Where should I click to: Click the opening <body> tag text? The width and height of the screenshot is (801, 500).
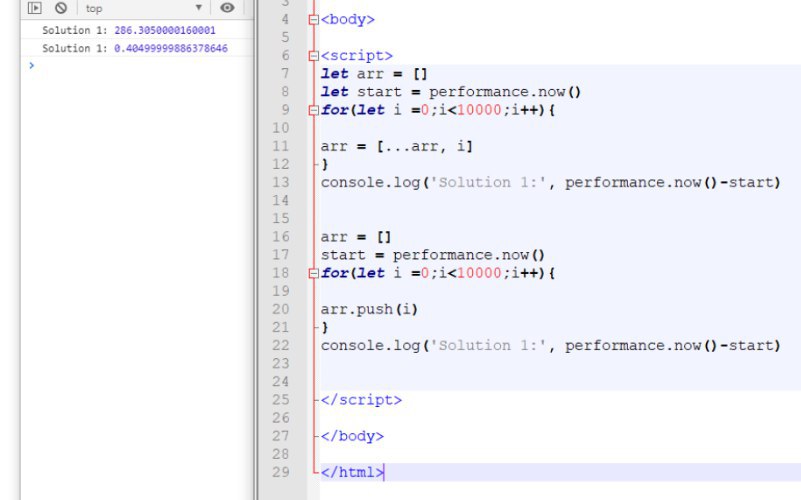click(348, 19)
